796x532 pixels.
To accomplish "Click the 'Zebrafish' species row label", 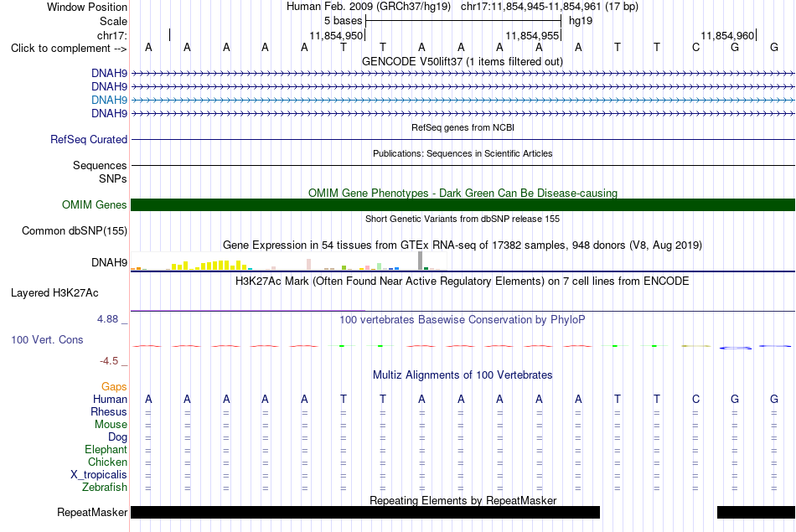I will [x=105, y=488].
